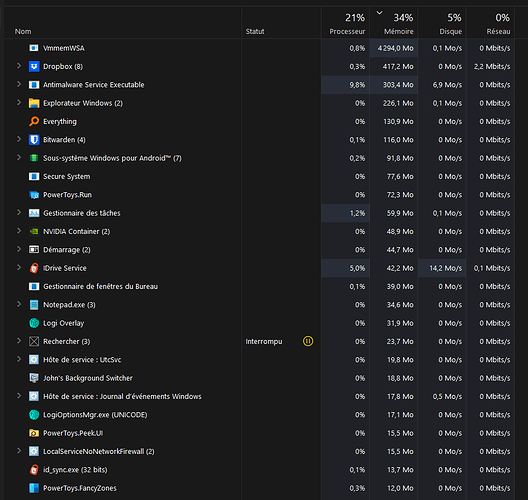
Task: Select the Explorateur Windows folder icon
Action: tap(34, 103)
